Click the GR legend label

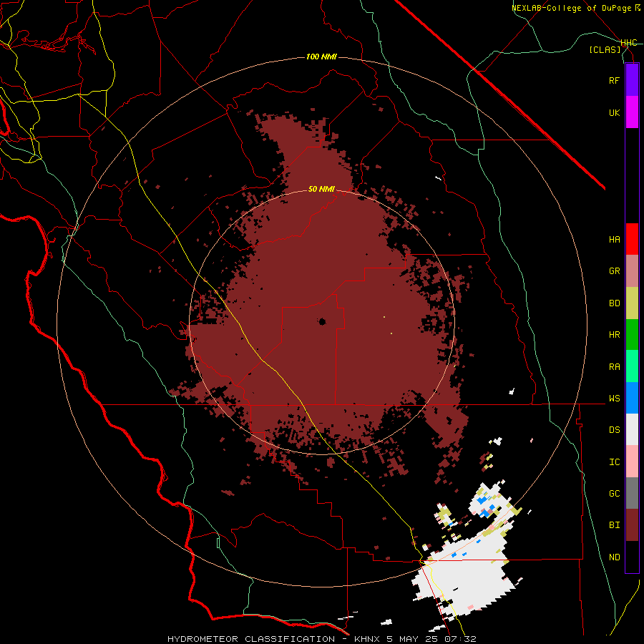614,271
